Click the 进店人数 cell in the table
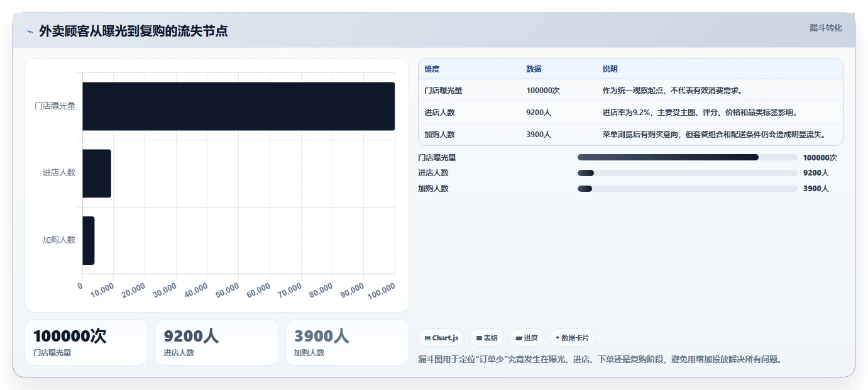Image resolution: width=868 pixels, height=390 pixels. [439, 113]
